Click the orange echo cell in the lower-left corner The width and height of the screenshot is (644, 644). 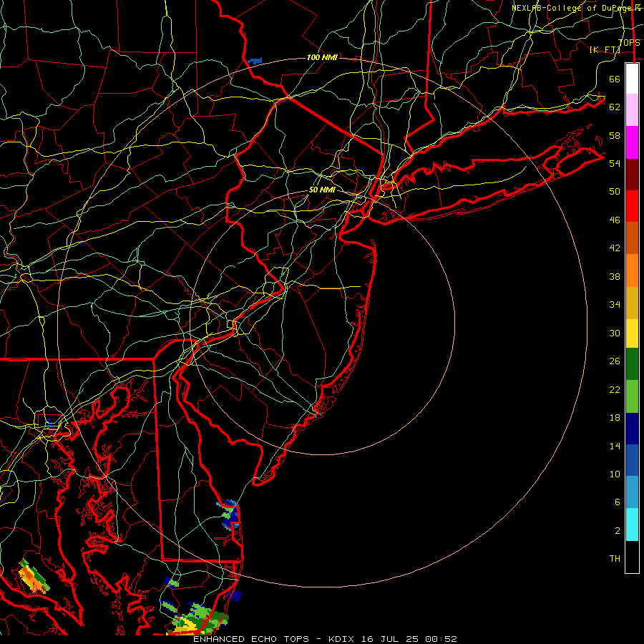pos(33,577)
